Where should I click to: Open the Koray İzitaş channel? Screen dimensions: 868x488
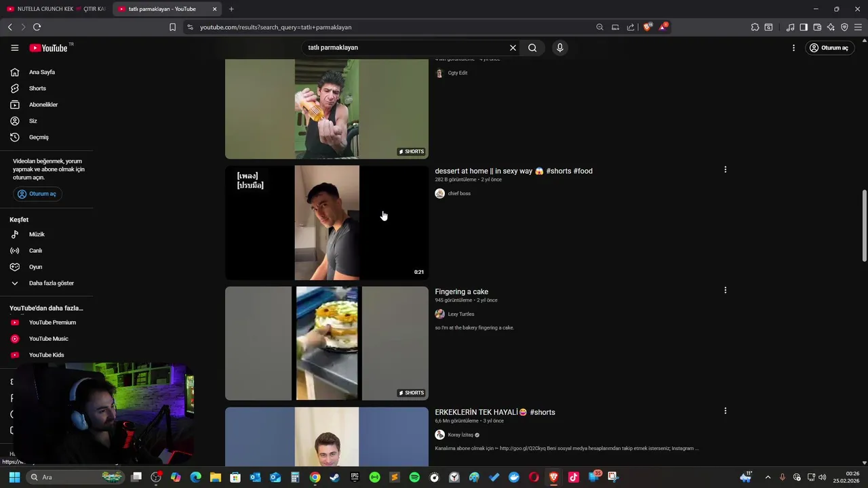pos(460,434)
